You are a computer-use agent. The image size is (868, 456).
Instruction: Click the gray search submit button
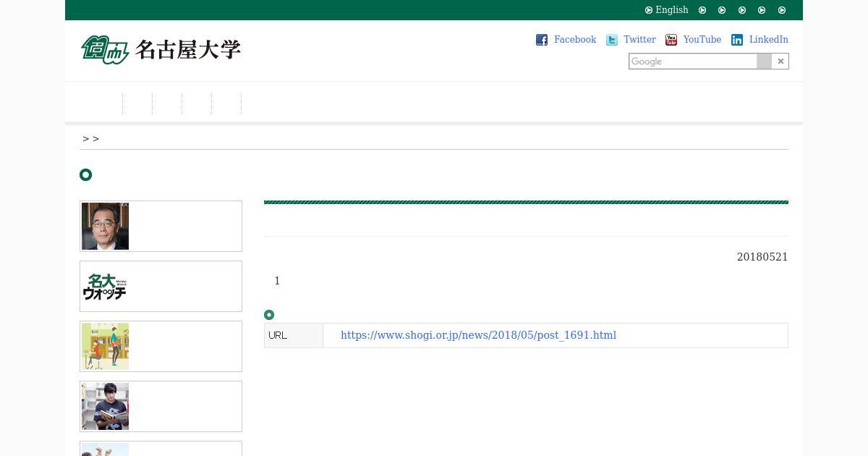765,62
